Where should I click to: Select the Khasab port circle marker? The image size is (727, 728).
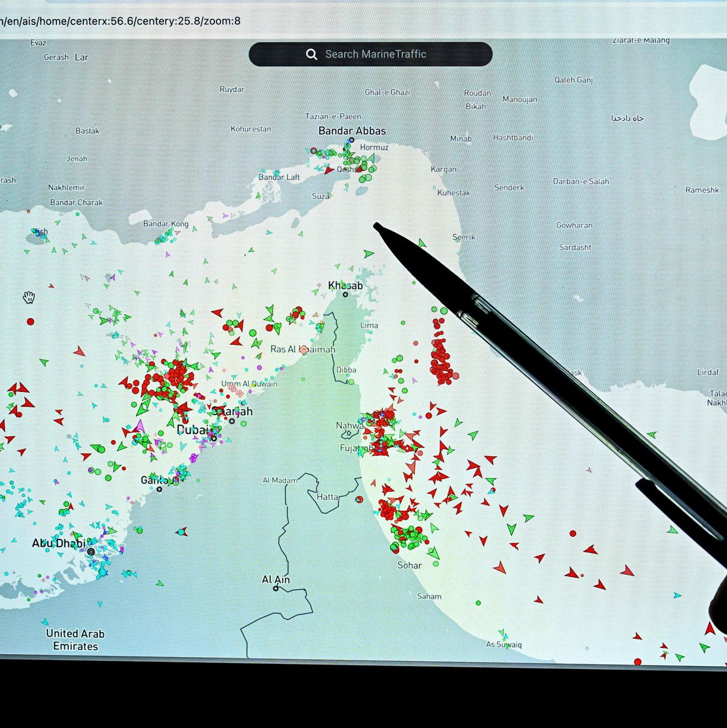coord(345,295)
